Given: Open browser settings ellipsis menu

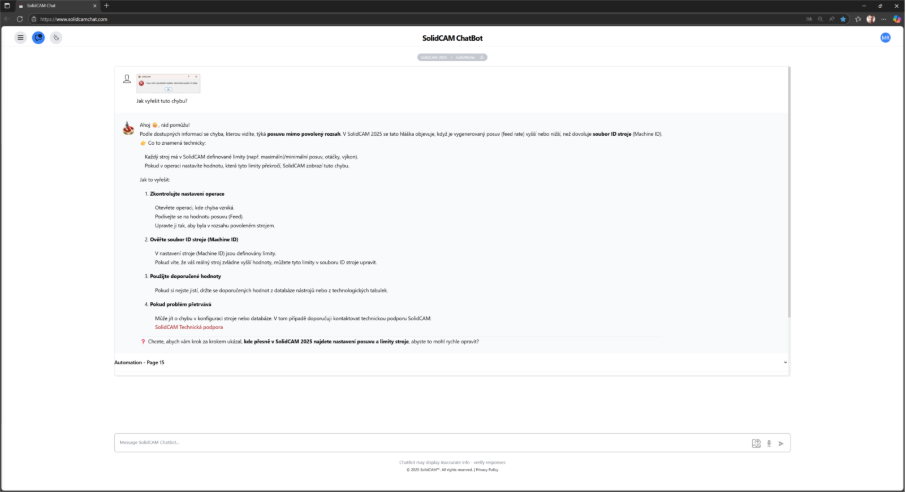Looking at the screenshot, I should pos(883,19).
